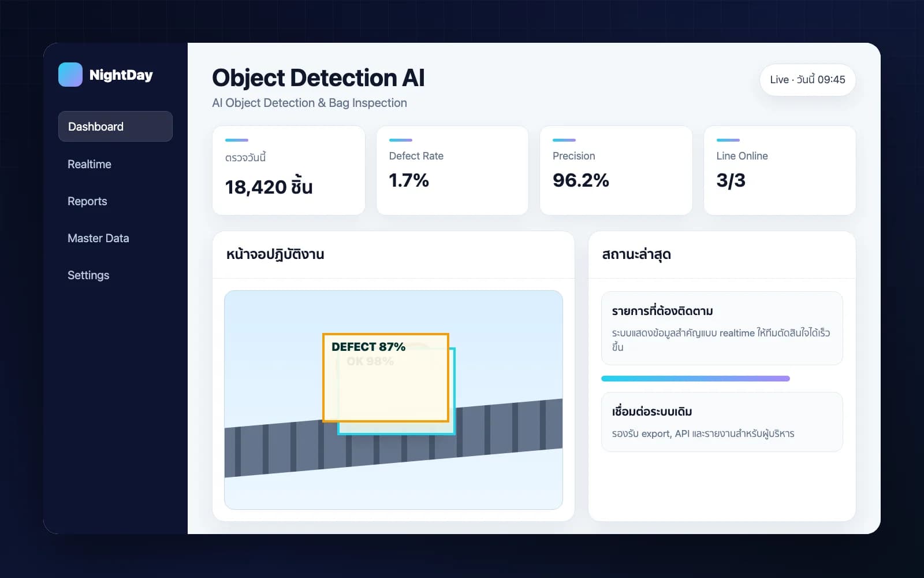Image resolution: width=924 pixels, height=578 pixels.
Task: Open the Reports section
Action: pos(87,201)
